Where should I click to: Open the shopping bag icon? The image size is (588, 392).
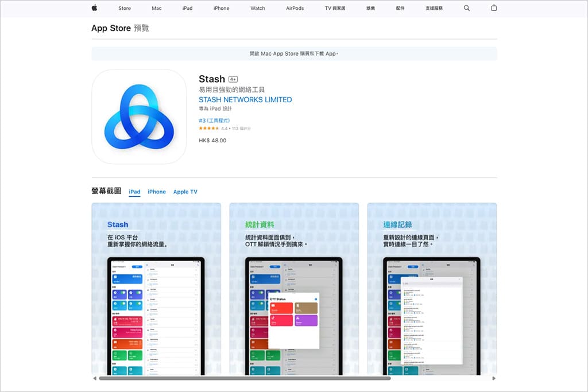pos(494,8)
